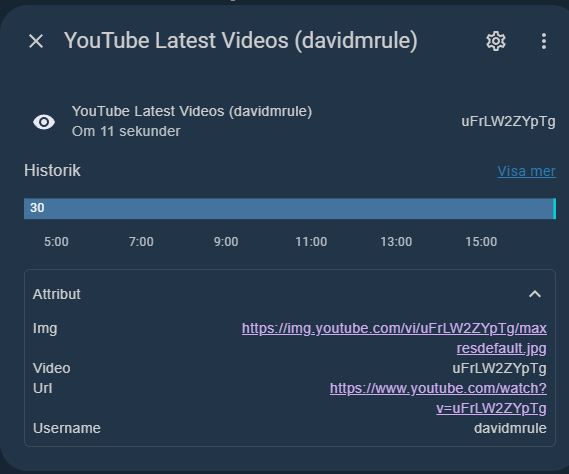The image size is (569, 474).
Task: Select the Attribut panel header
Action: [x=290, y=294]
